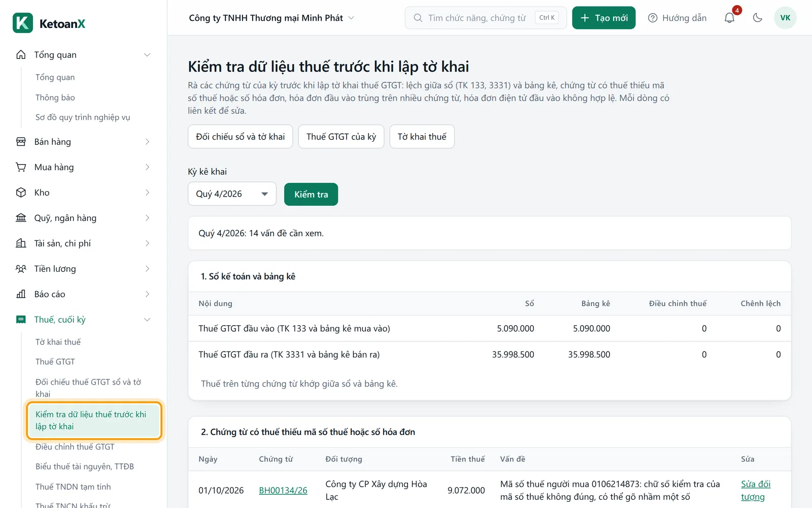Expand the Kho menu chevron
The width and height of the screenshot is (812, 508).
(147, 193)
